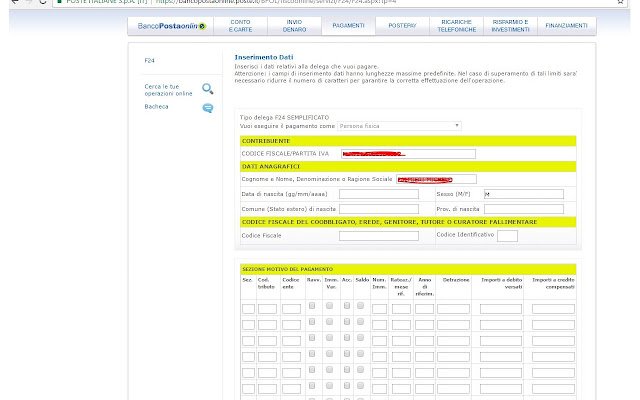Focus Importi a debito versati, first row

coord(501,309)
